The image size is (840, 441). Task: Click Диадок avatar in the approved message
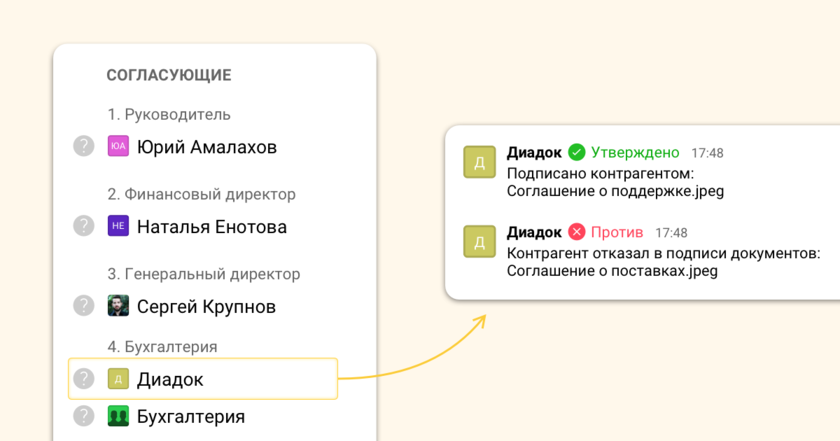(x=480, y=162)
